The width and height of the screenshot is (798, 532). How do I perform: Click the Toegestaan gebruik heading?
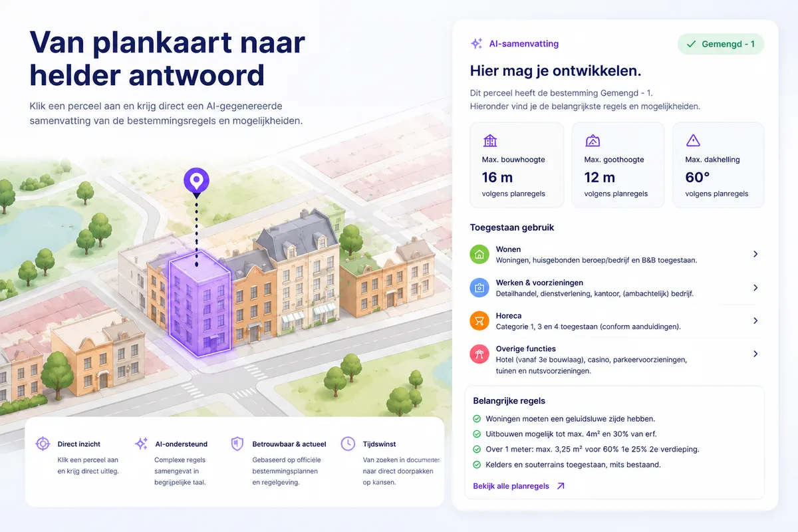click(512, 227)
